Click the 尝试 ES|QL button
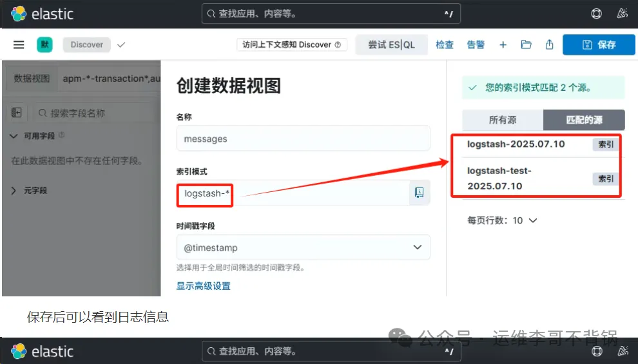This screenshot has width=638, height=364. coord(391,44)
